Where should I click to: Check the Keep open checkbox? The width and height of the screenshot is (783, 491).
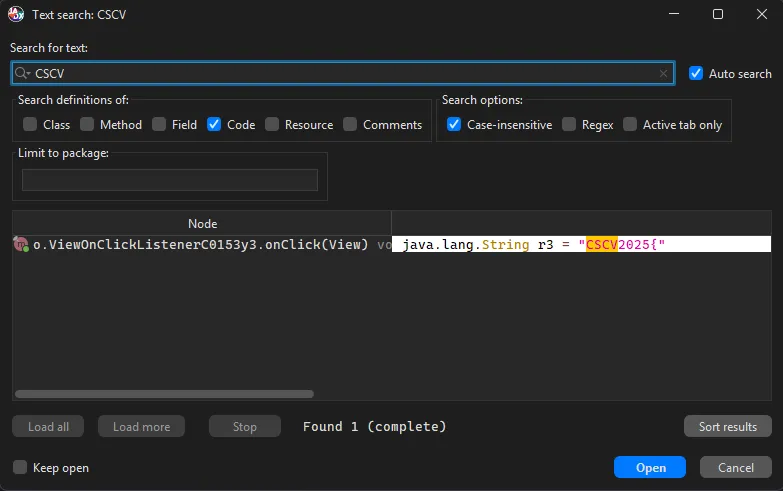(x=20, y=468)
